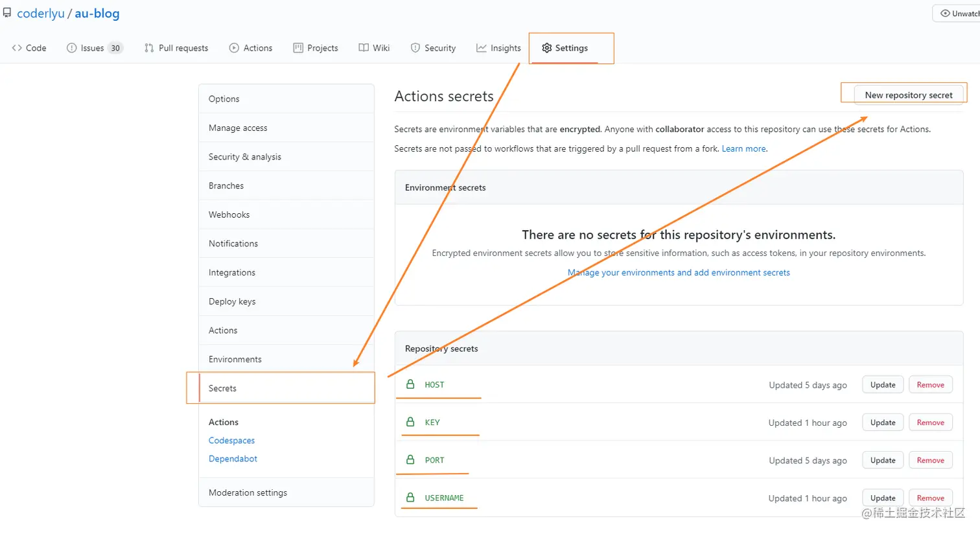Click the Unwatch button
The width and height of the screenshot is (980, 534).
[957, 13]
